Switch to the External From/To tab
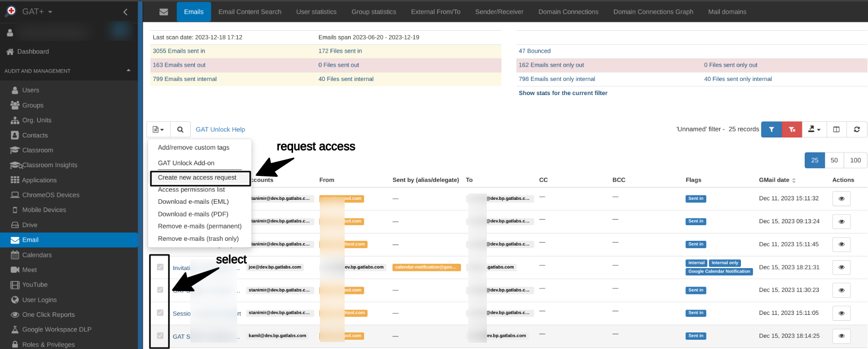The width and height of the screenshot is (868, 349). pos(436,12)
